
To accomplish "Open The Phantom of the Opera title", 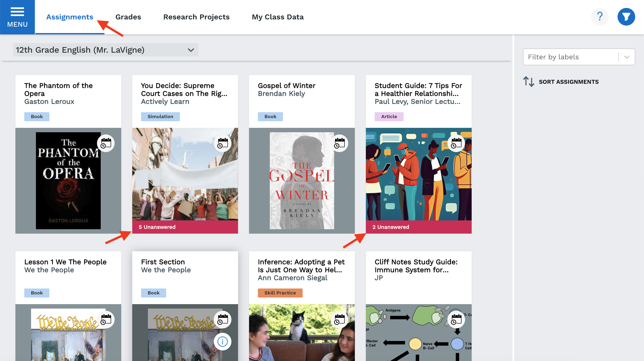I will pos(58,89).
